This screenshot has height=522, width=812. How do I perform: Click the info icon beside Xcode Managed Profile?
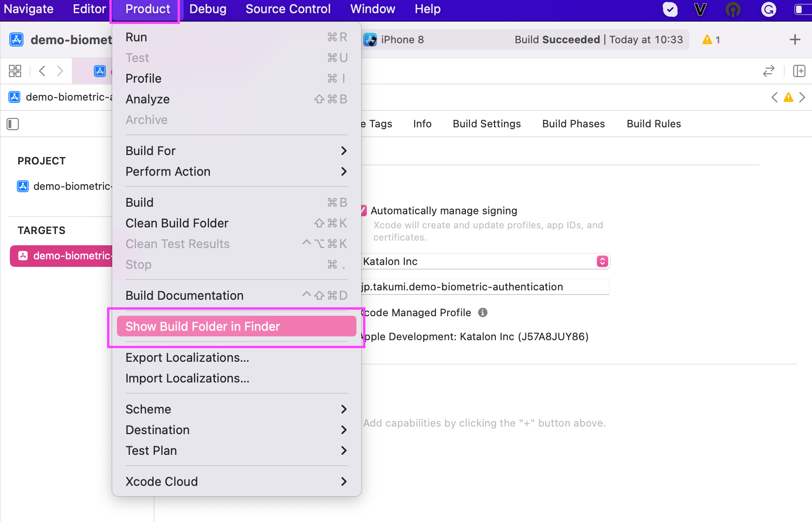pos(482,312)
